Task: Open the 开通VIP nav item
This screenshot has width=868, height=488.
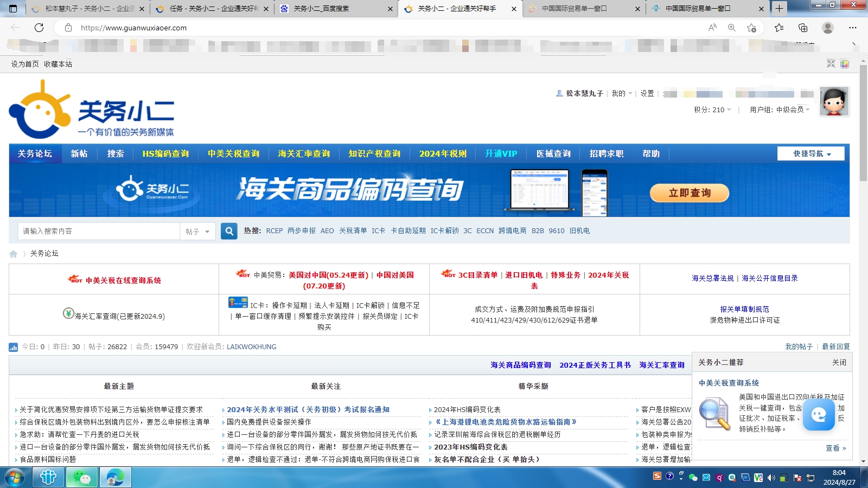Action: 501,153
